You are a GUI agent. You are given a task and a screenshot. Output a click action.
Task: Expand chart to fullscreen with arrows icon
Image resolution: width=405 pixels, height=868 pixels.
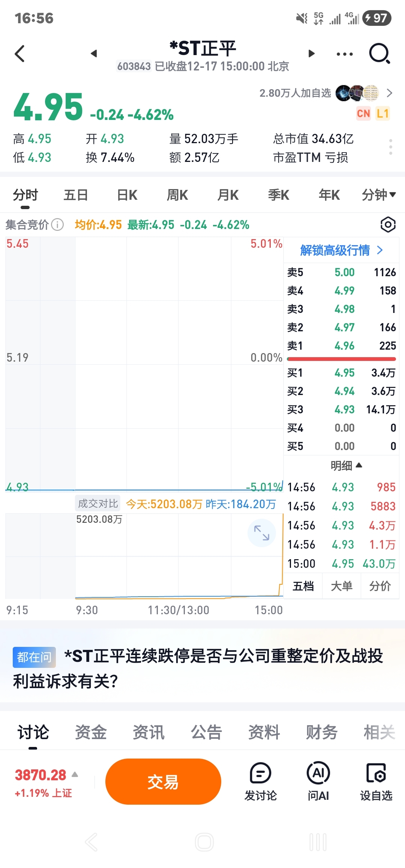[262, 533]
